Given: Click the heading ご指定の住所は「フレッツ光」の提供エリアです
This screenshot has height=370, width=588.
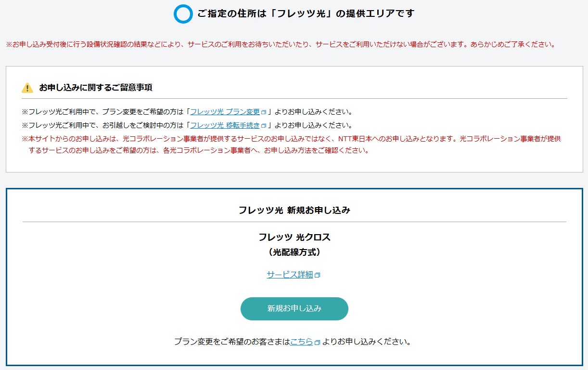Looking at the screenshot, I should click(306, 13).
